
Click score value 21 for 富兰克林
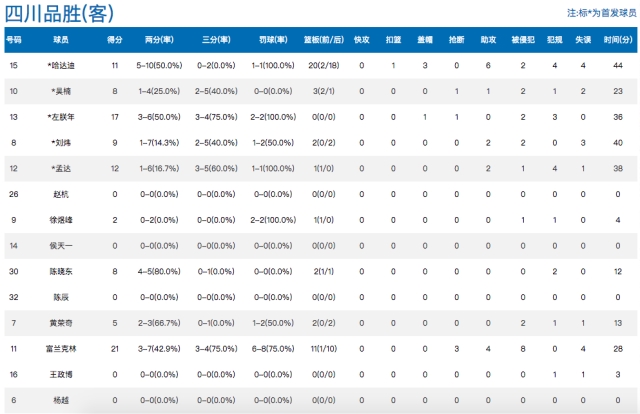tap(115, 349)
